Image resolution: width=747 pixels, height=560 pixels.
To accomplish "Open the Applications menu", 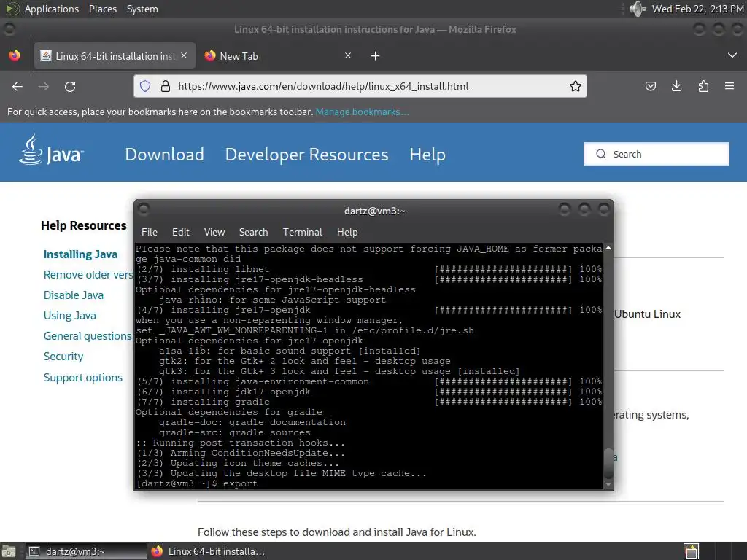I will pos(52,9).
